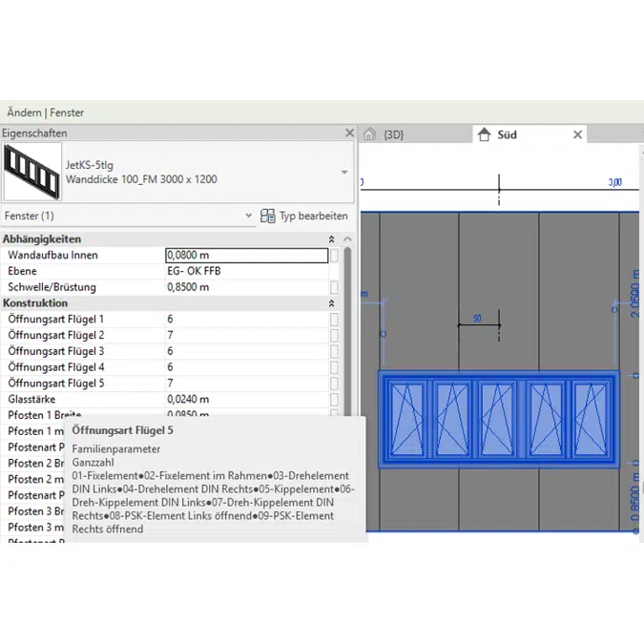Click the Ändern | Fenster context tab label

coord(45,113)
